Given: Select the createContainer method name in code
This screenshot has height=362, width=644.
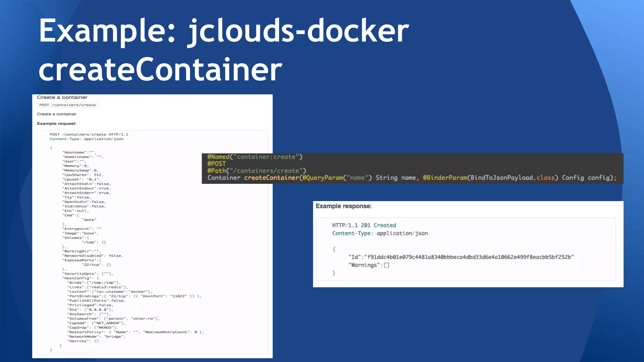Looking at the screenshot, I should 271,178.
